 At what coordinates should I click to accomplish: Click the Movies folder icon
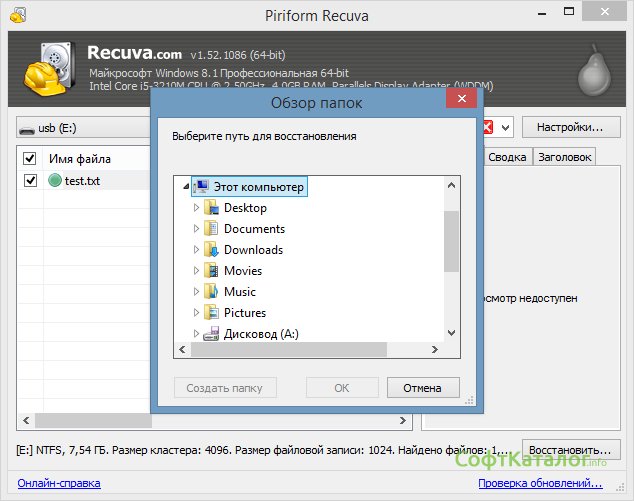tap(211, 271)
